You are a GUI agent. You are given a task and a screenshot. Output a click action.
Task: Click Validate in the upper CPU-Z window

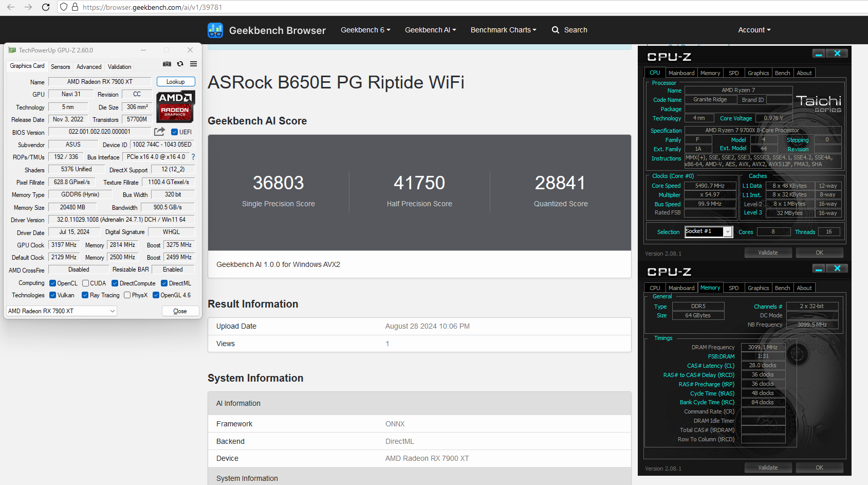coord(768,253)
